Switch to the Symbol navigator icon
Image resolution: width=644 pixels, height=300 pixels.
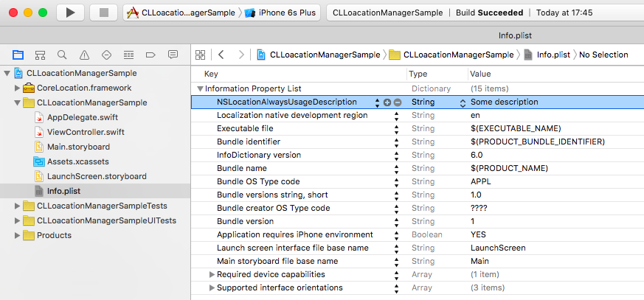click(x=40, y=55)
